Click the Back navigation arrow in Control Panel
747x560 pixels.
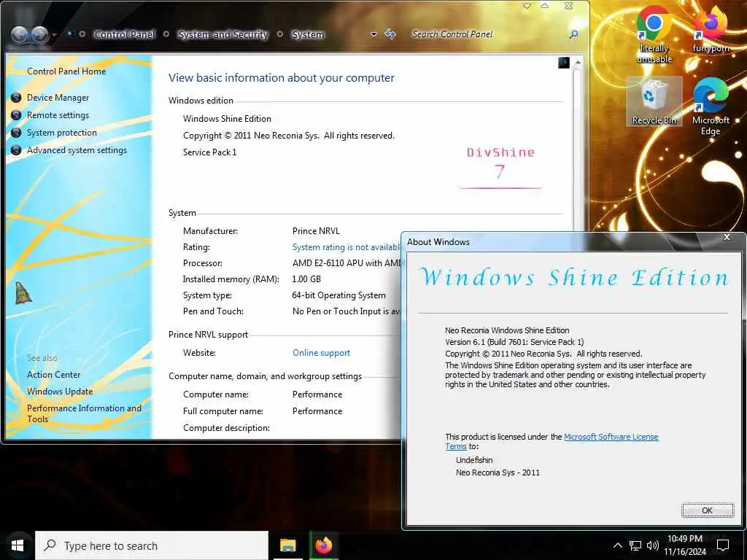19,34
